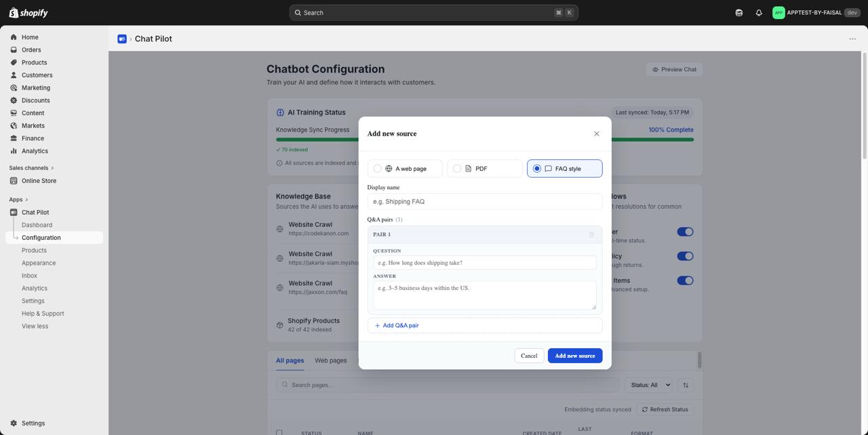This screenshot has width=868, height=435.
Task: Expand the Apps section
Action: 18,200
